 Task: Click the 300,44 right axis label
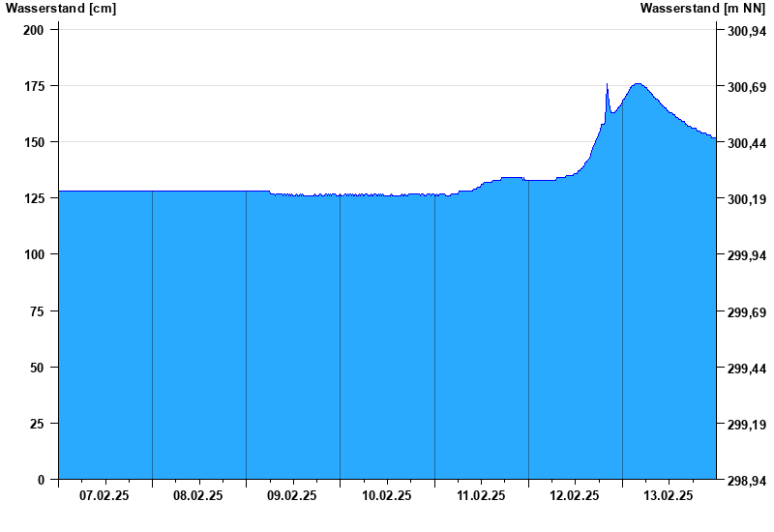747,143
